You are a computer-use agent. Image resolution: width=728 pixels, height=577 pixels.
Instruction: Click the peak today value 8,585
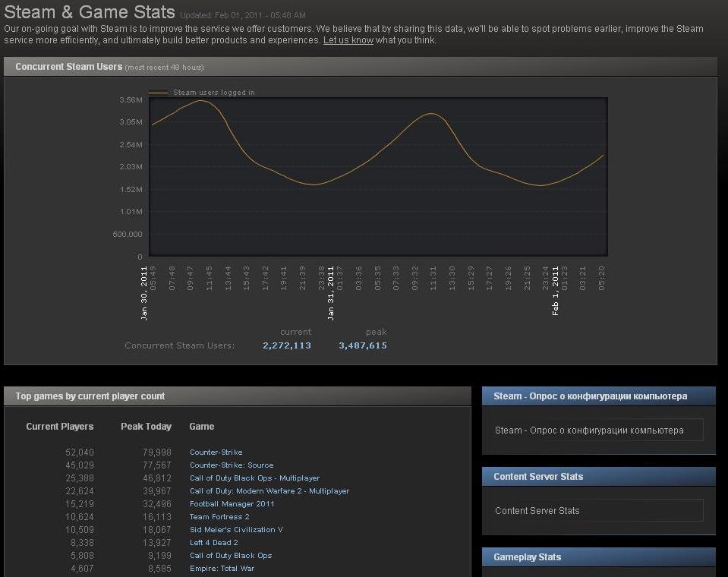(159, 569)
